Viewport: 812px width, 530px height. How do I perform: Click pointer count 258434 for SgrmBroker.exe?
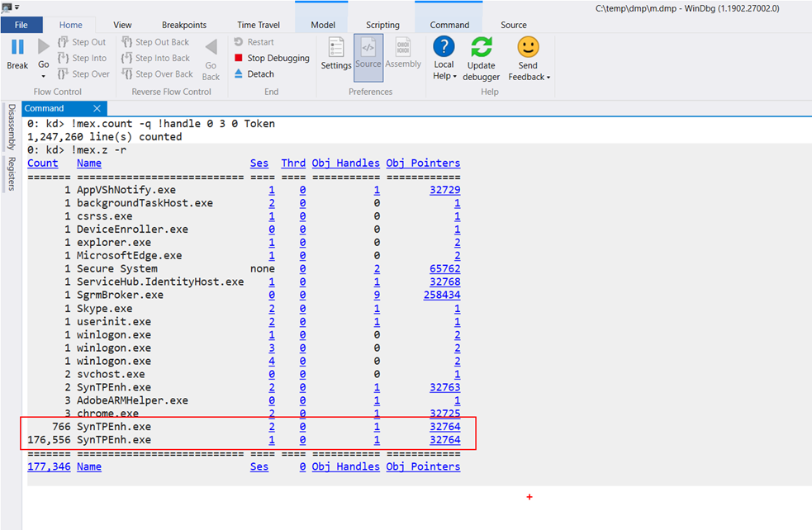click(x=442, y=295)
